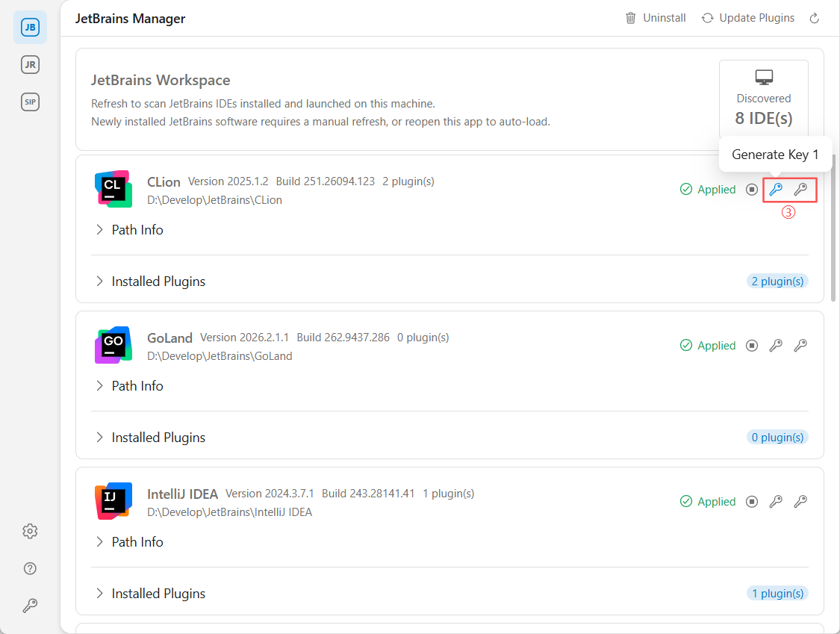Screen dimensions: 840x634
Task: Click the IntelliJ IDEA product logo
Action: point(113,501)
